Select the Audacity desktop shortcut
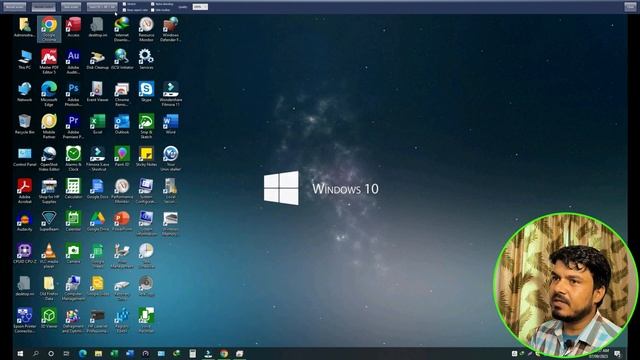The width and height of the screenshot is (640, 360). tap(24, 222)
